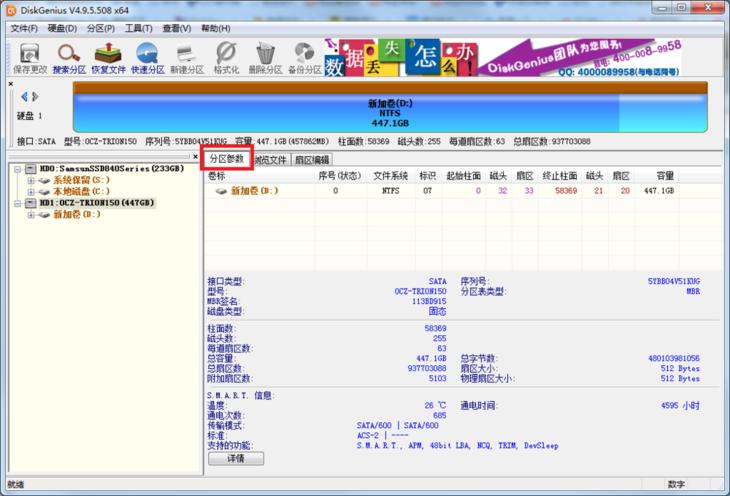Viewport: 730px width, 496px height.
Task: Click the 详情 details button
Action: (236, 458)
